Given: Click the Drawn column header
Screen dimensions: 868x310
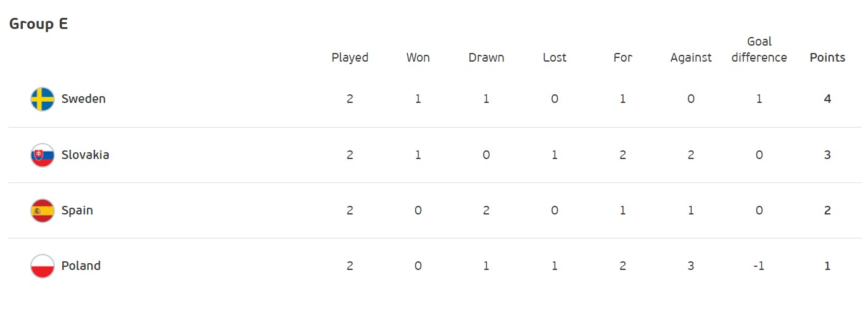Looking at the screenshot, I should pos(486,57).
